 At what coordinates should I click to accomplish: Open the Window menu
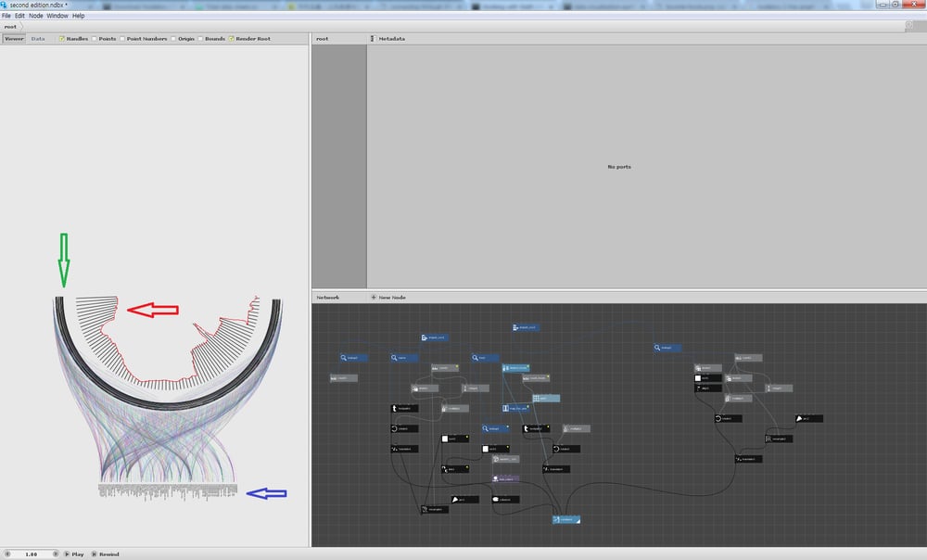coord(57,16)
